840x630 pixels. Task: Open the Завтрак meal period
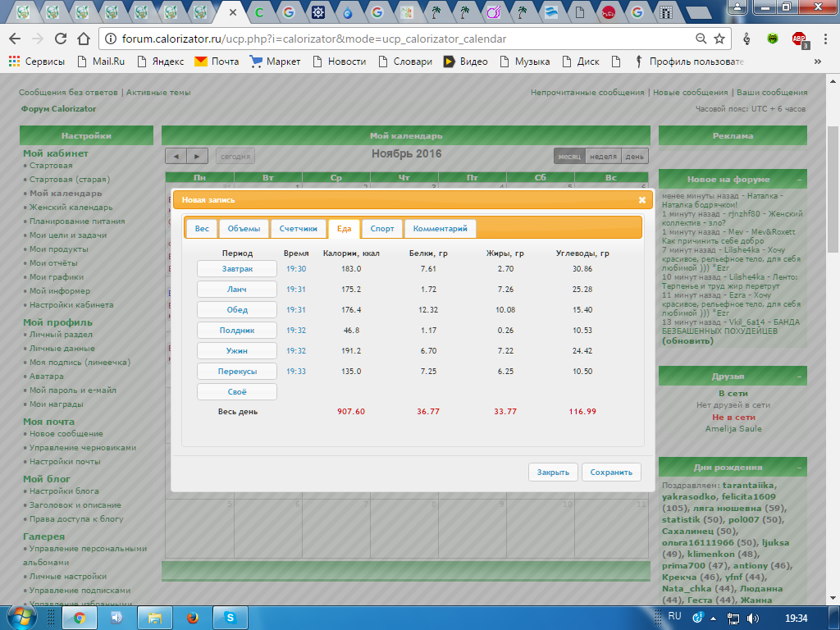(x=237, y=269)
